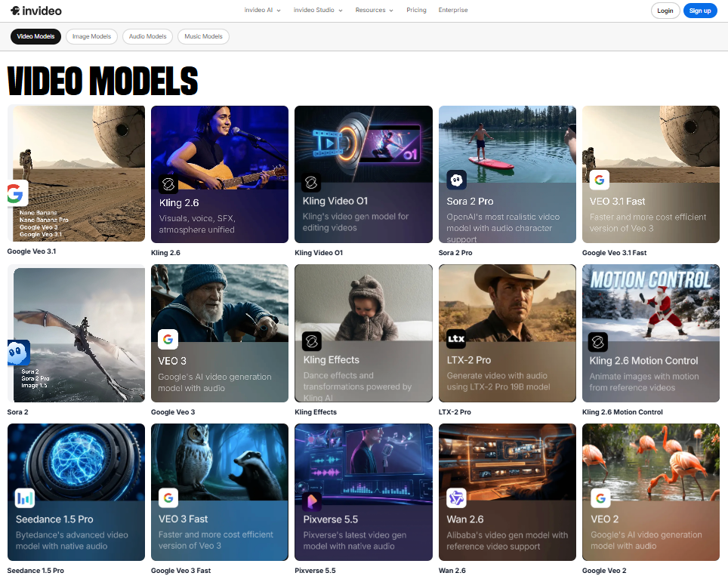Screen dimensions: 728x576
Task: Open the Kling Effects caption link
Action: (x=315, y=412)
